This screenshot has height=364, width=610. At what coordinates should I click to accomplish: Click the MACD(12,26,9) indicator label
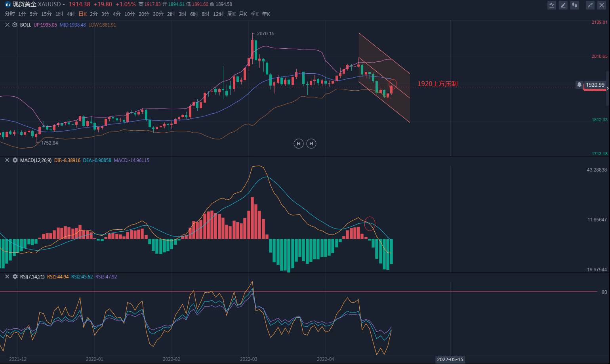tap(36, 160)
